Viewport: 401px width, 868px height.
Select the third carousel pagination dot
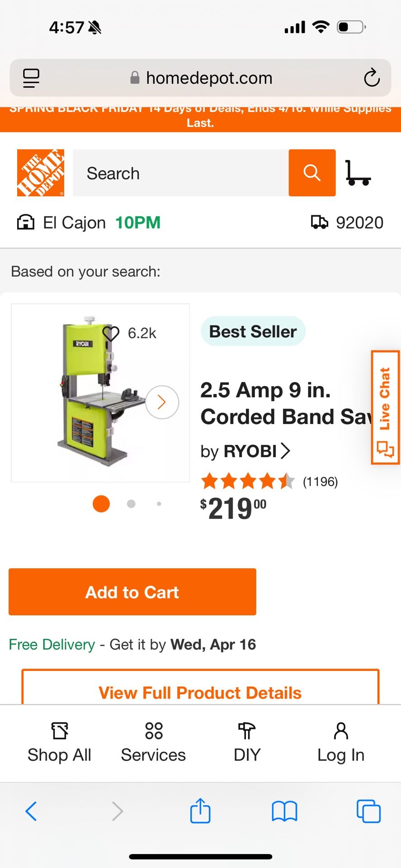coord(159,503)
